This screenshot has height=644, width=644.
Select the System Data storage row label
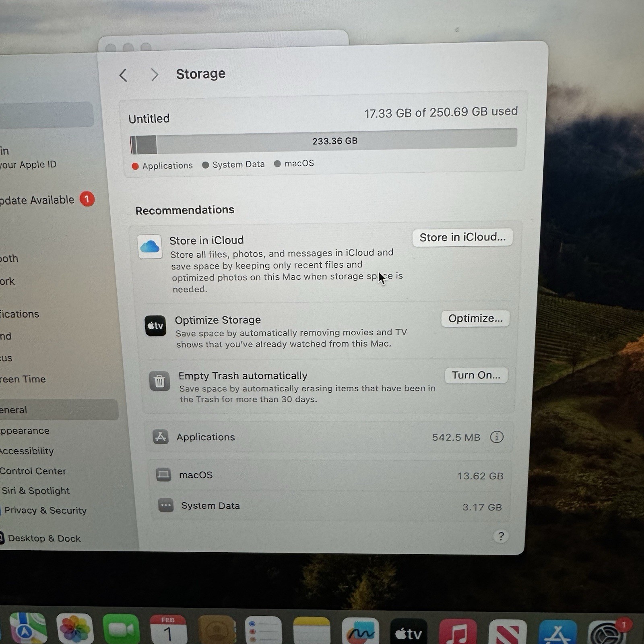[210, 506]
